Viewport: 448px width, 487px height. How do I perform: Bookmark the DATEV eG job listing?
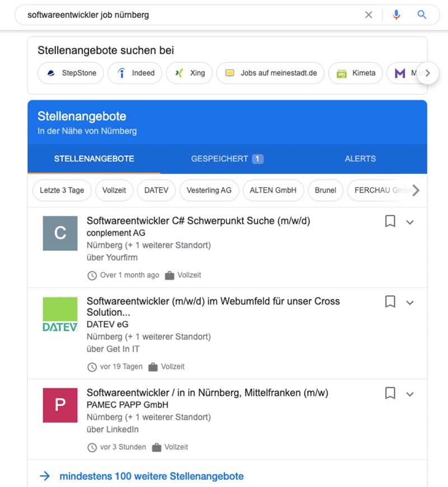[390, 301]
